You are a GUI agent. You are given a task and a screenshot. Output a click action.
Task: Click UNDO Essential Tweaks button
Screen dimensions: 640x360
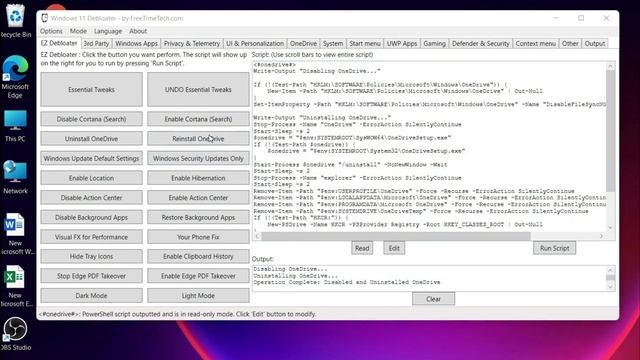coord(198,89)
